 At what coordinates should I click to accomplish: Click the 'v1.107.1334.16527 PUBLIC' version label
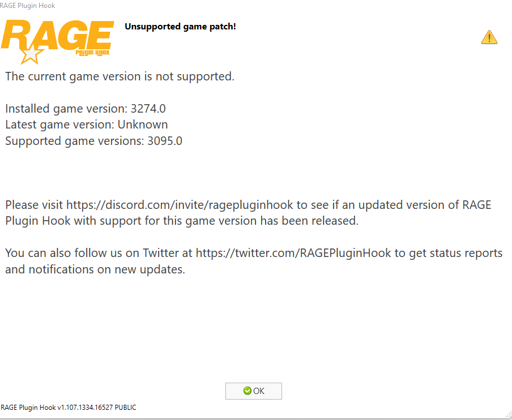pos(97,408)
